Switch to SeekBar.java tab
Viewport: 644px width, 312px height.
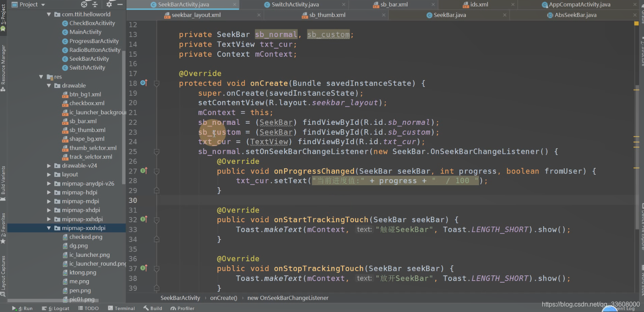tap(450, 15)
